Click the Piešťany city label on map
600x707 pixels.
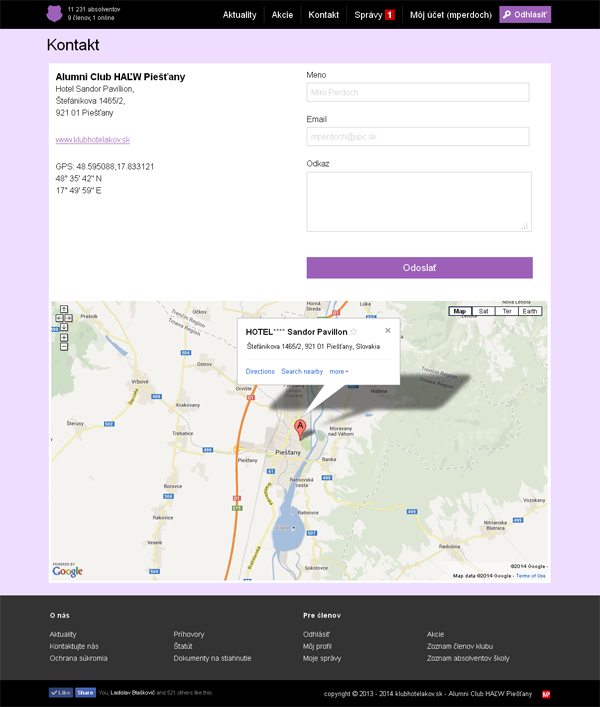tap(288, 452)
